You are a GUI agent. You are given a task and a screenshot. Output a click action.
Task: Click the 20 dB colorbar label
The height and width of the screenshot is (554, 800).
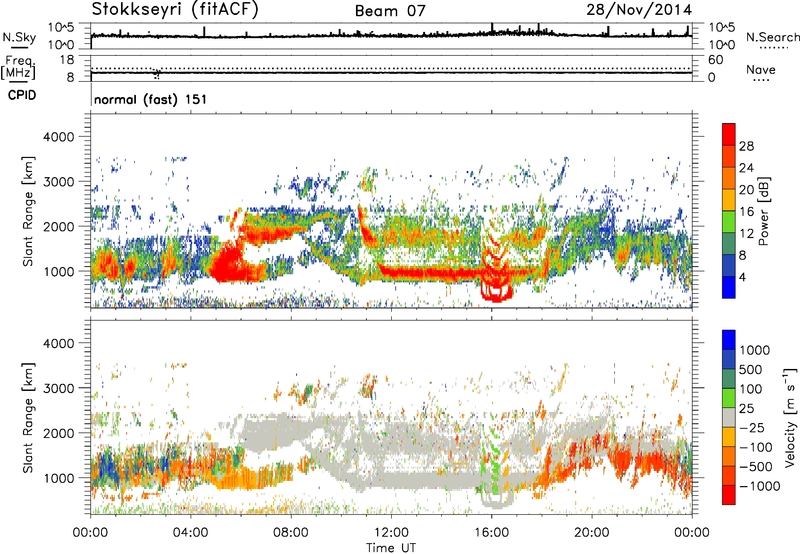[x=746, y=190]
